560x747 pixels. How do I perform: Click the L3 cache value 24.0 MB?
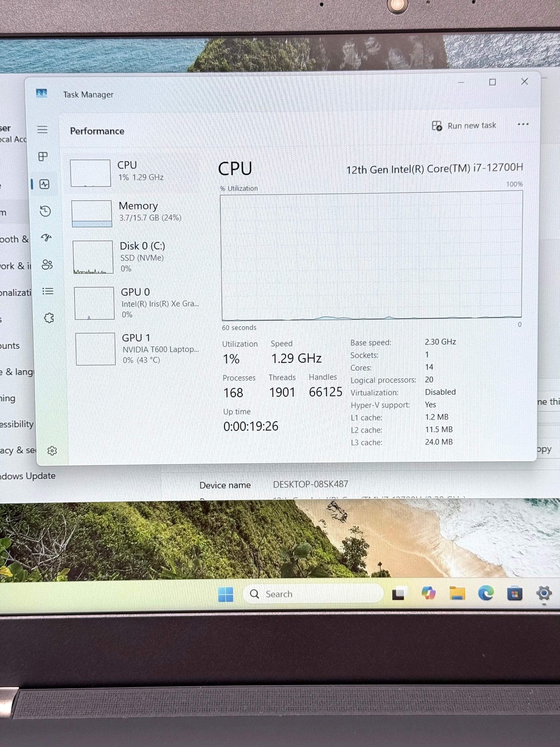coord(439,442)
